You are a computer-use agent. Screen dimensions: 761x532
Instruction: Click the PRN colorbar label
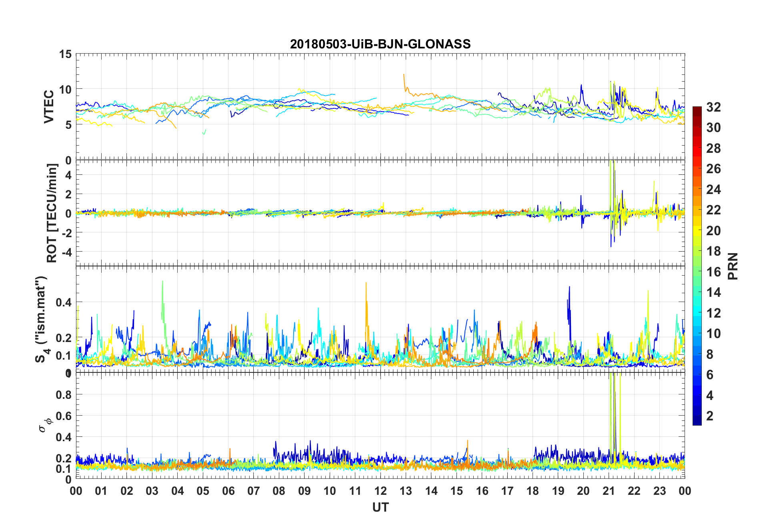733,266
